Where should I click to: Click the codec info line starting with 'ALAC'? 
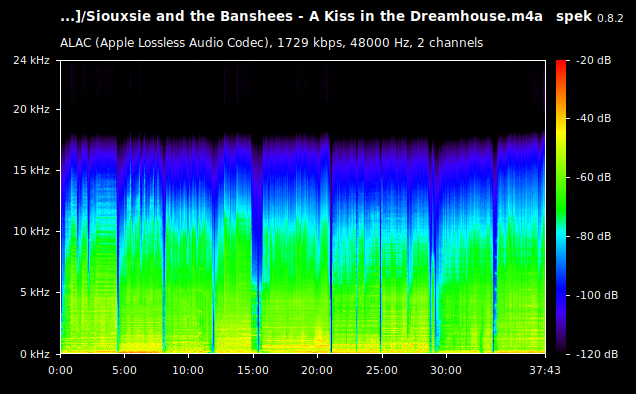(x=271, y=43)
